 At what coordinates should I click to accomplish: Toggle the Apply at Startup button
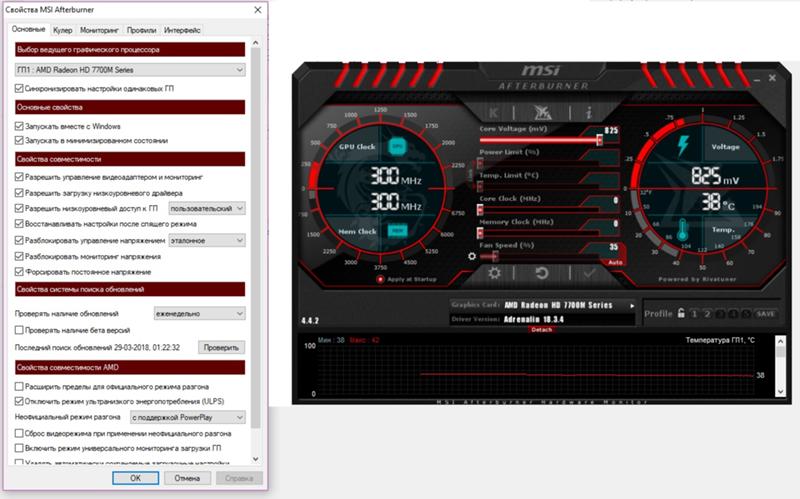pyautogui.click(x=380, y=280)
